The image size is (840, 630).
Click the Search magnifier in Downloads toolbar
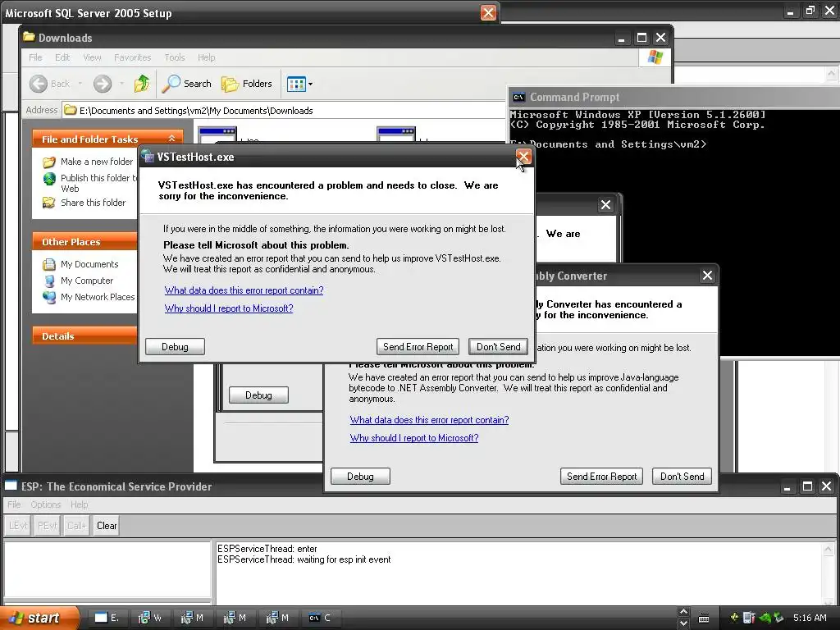(187, 84)
